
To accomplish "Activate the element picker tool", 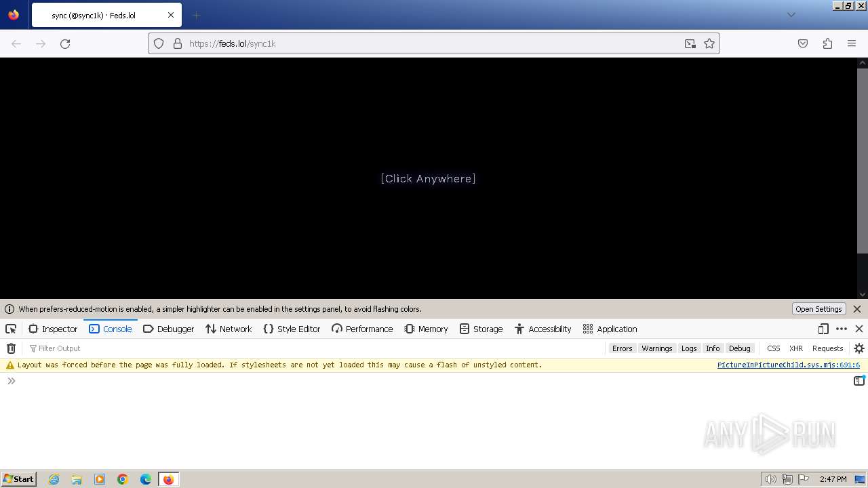I will pos(11,329).
